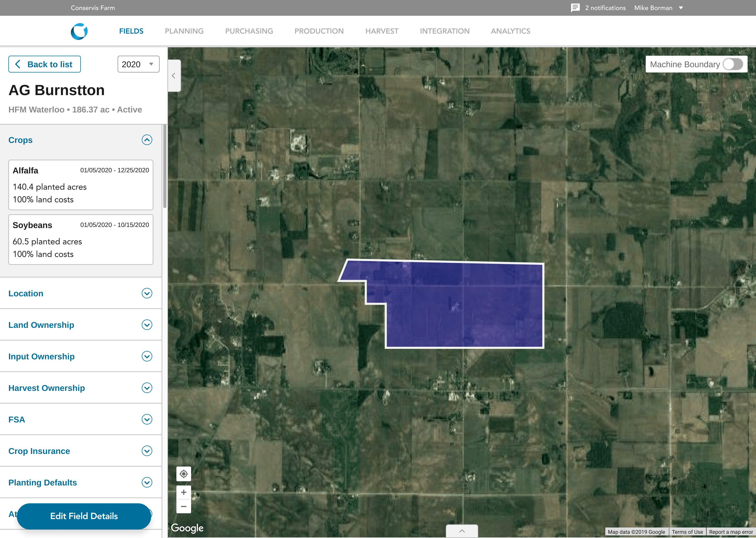
Task: View the ANALYTICS tab
Action: (x=510, y=31)
